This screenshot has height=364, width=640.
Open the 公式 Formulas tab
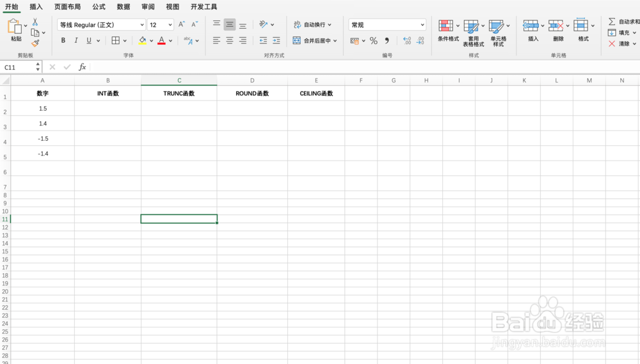point(99,6)
